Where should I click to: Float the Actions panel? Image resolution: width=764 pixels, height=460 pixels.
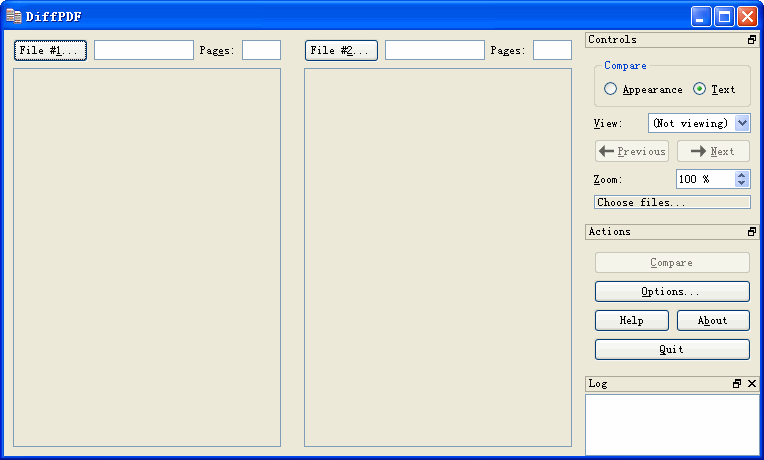[752, 232]
